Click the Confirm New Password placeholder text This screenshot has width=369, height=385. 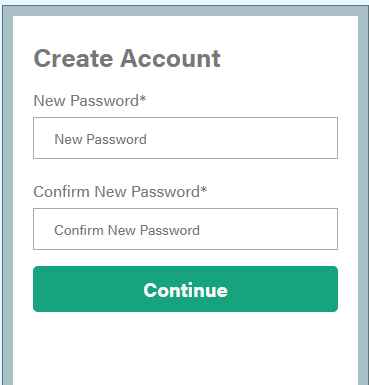click(127, 230)
